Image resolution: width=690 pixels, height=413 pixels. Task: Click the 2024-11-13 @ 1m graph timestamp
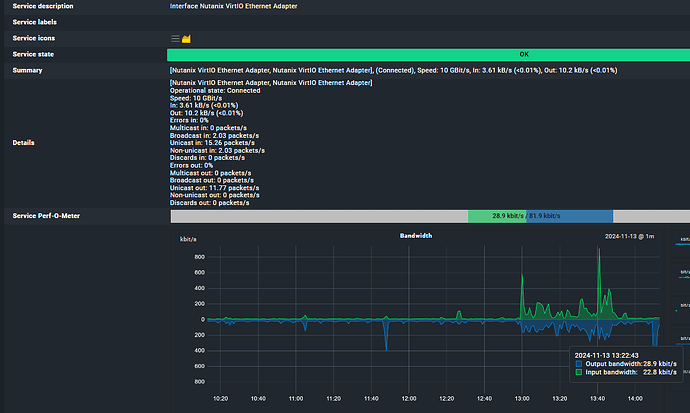coord(629,237)
